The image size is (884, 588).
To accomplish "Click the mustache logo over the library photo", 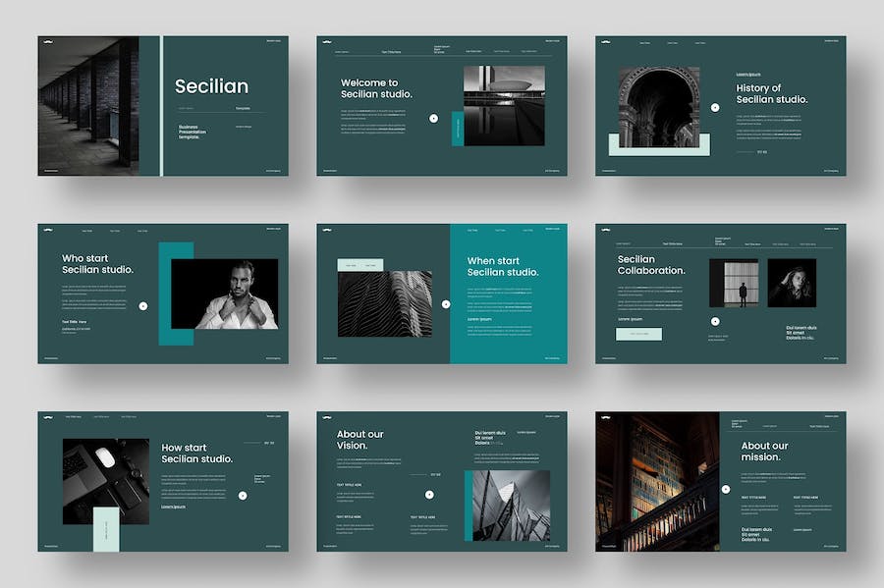I will (x=605, y=417).
